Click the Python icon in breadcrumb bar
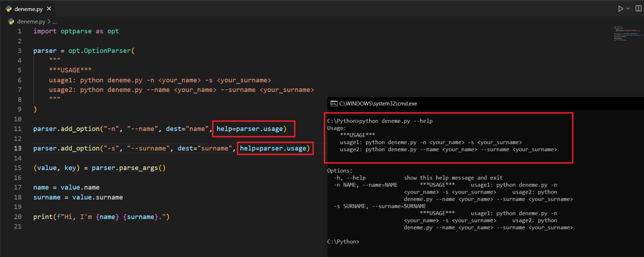Image resolution: width=644 pixels, height=257 pixels. click(x=11, y=21)
